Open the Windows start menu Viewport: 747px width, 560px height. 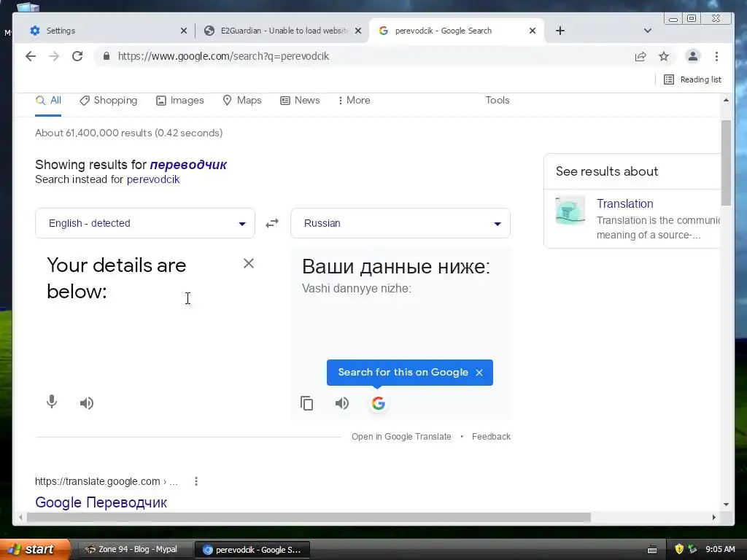pyautogui.click(x=34, y=550)
